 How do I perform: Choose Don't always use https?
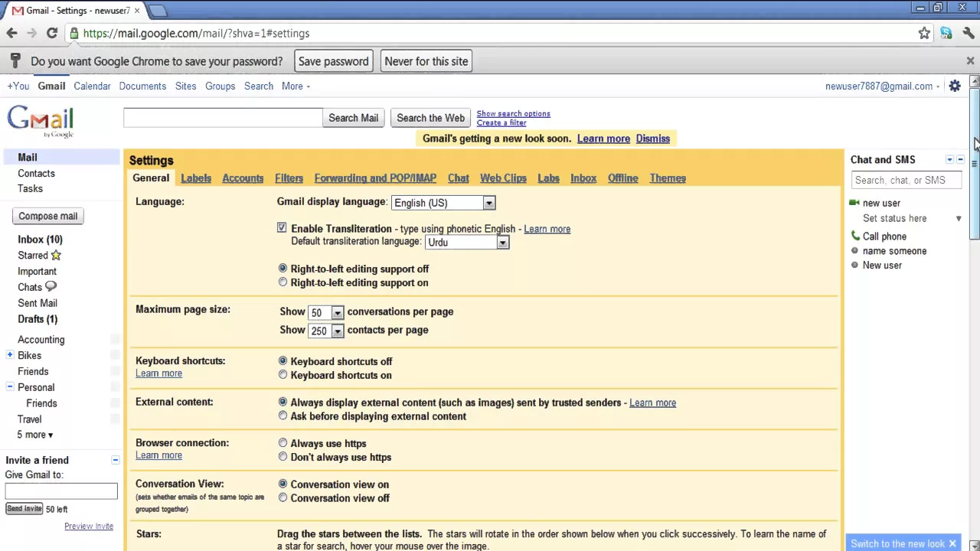click(x=283, y=457)
